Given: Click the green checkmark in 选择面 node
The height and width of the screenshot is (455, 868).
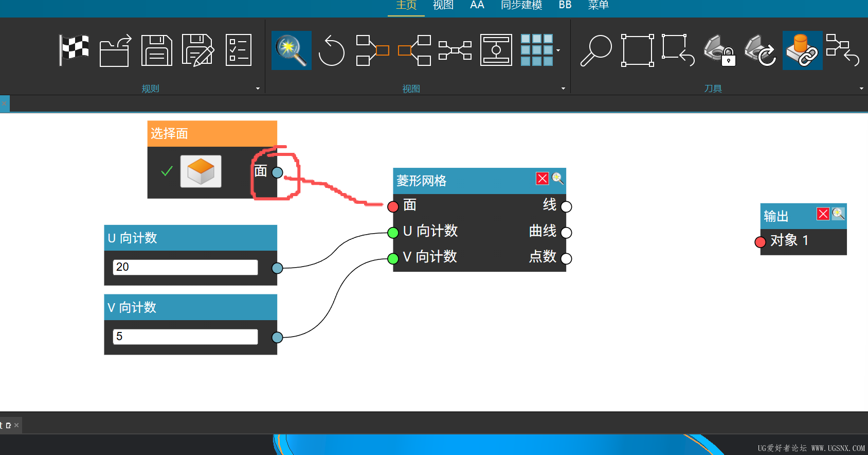Looking at the screenshot, I should point(167,171).
